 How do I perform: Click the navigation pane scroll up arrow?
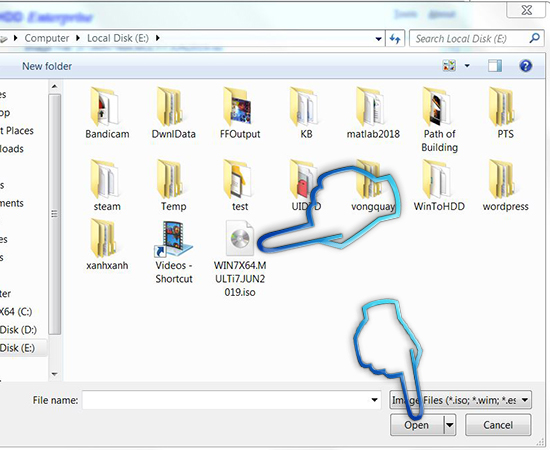pos(54,86)
